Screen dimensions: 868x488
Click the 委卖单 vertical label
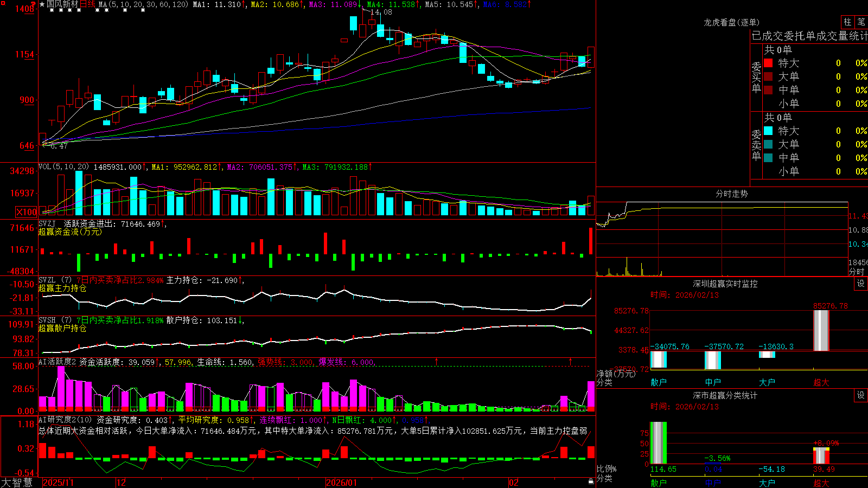(756, 145)
